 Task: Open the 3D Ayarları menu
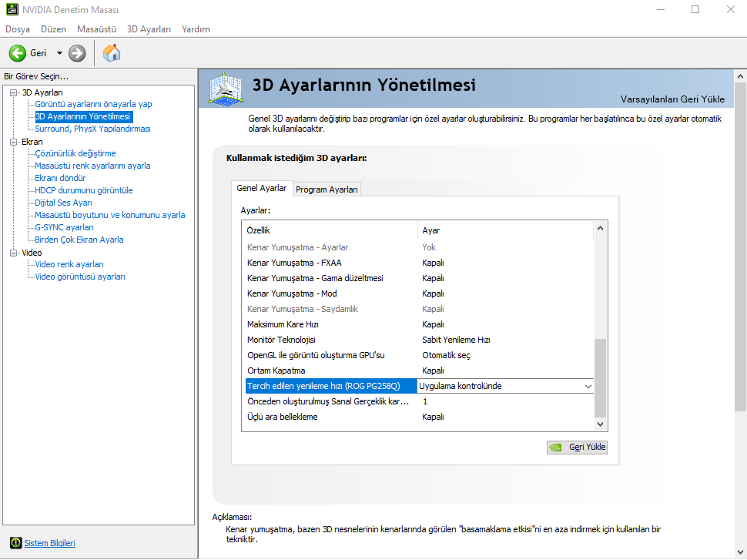click(x=149, y=29)
